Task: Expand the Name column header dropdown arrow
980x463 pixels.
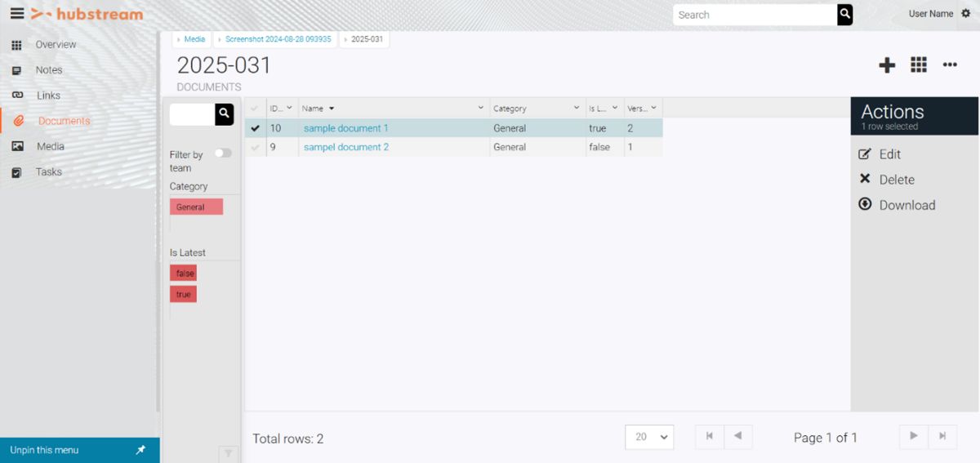Action: (x=481, y=108)
